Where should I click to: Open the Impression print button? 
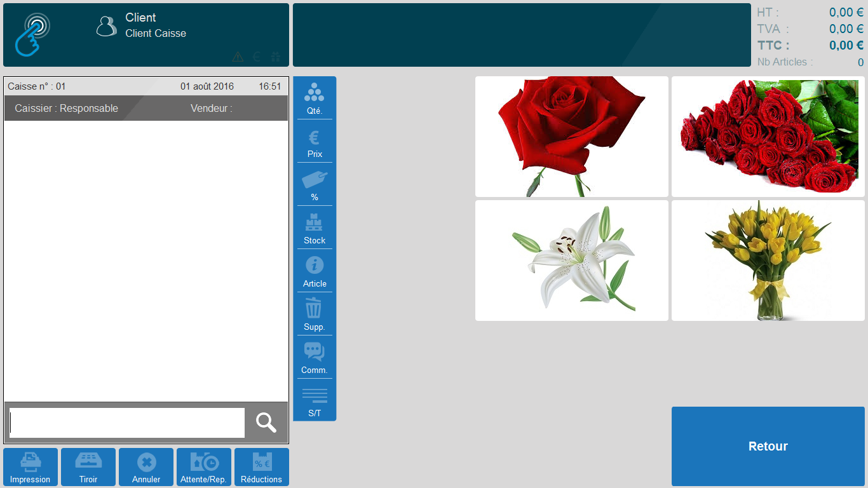(31, 467)
